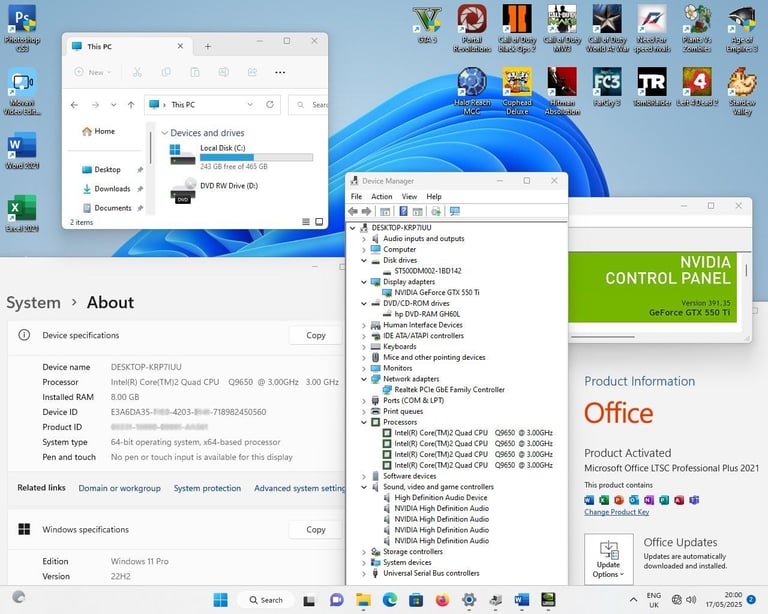This screenshot has width=768, height=614.
Task: Expand Audio inputs and outputs node
Action: point(364,238)
